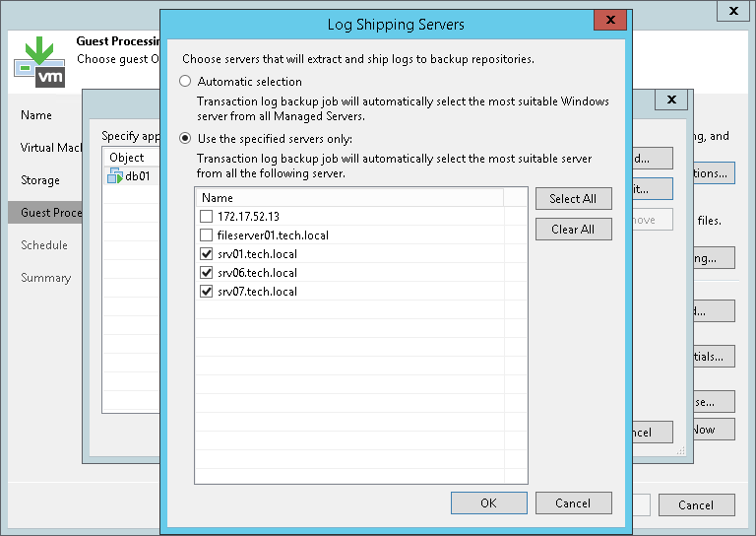
Task: Open the Summary wizard step
Action: coord(46,278)
